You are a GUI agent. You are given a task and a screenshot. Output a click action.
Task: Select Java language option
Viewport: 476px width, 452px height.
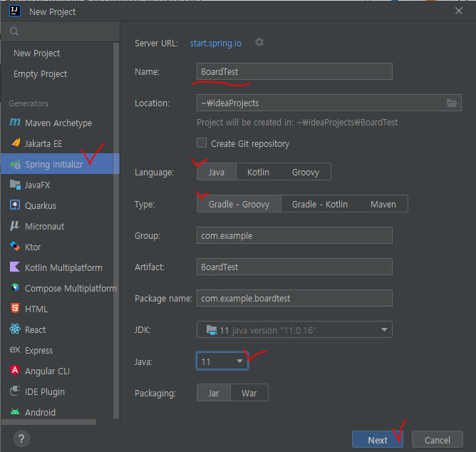(217, 173)
